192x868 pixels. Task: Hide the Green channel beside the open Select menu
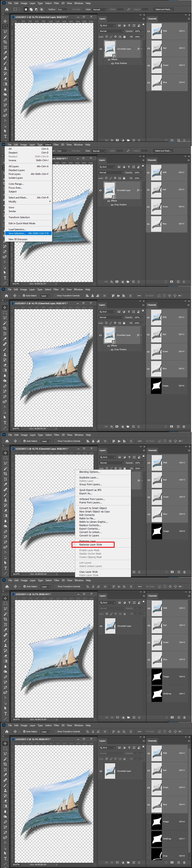[x=148, y=207]
